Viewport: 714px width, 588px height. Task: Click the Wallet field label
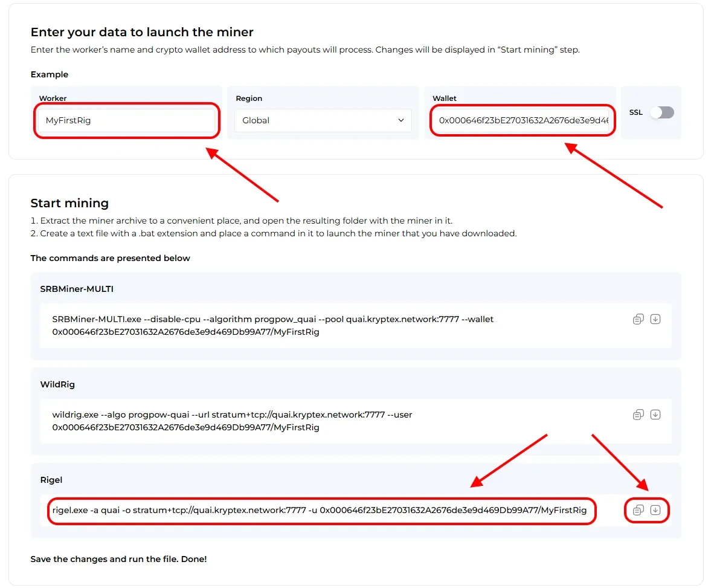tap(445, 99)
